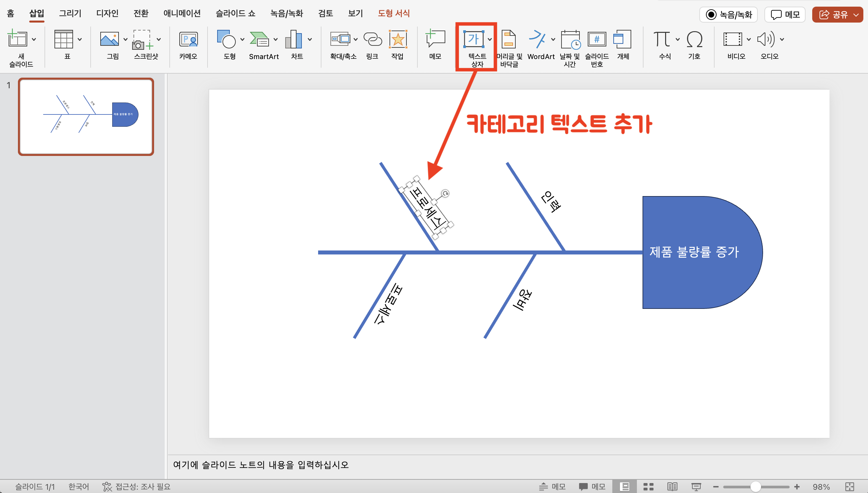868x493 pixels.
Task: Click the zoom (확대/축소) icon
Action: coord(340,39)
